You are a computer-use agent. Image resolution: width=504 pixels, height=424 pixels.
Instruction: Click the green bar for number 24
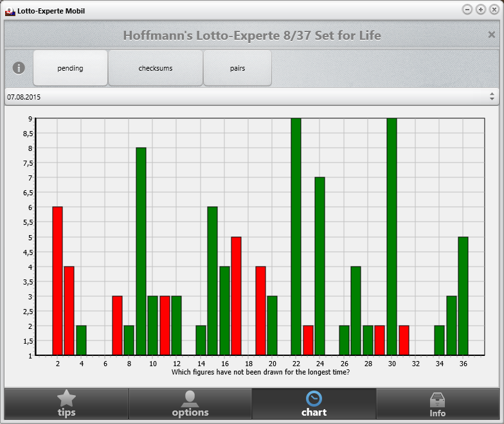tap(320, 266)
